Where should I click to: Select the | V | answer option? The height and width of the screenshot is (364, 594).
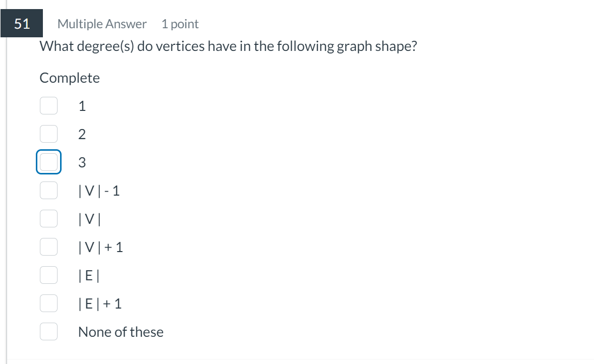point(48,218)
